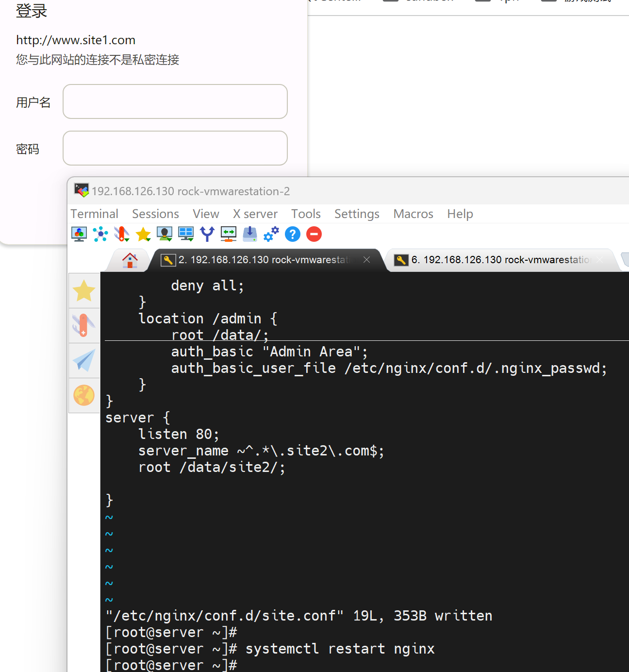The height and width of the screenshot is (672, 629).
Task: Click the sidebar orange globe Sftp icon
Action: pyautogui.click(x=84, y=395)
